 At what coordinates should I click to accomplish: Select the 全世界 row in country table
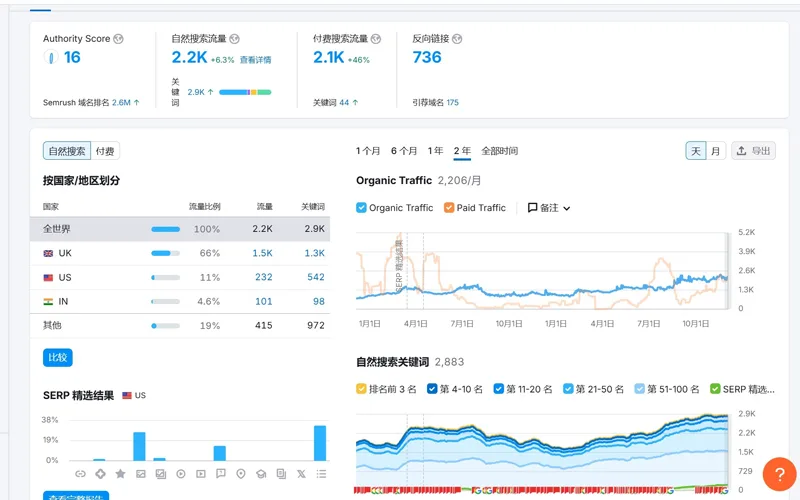pyautogui.click(x=180, y=229)
